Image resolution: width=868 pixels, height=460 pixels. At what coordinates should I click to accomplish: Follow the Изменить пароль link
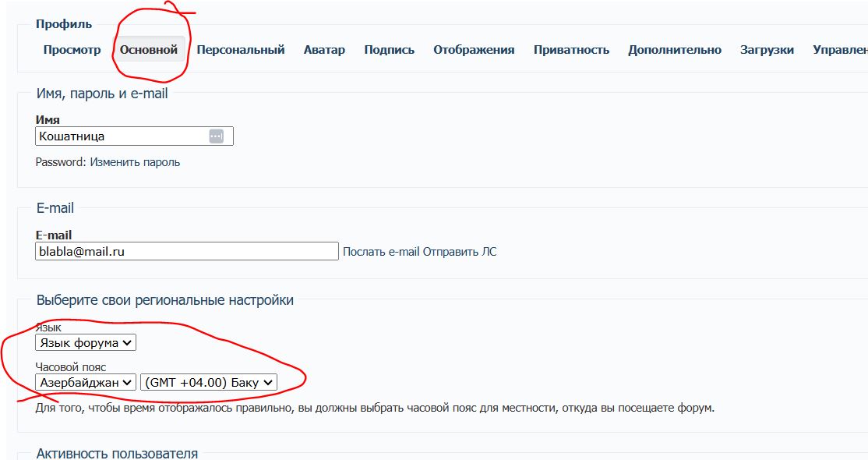(135, 162)
